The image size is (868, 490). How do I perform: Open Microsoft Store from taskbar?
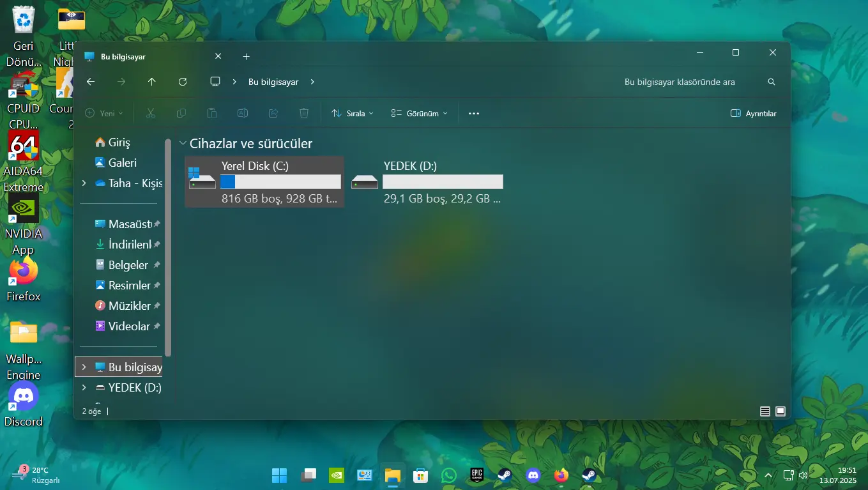point(420,475)
